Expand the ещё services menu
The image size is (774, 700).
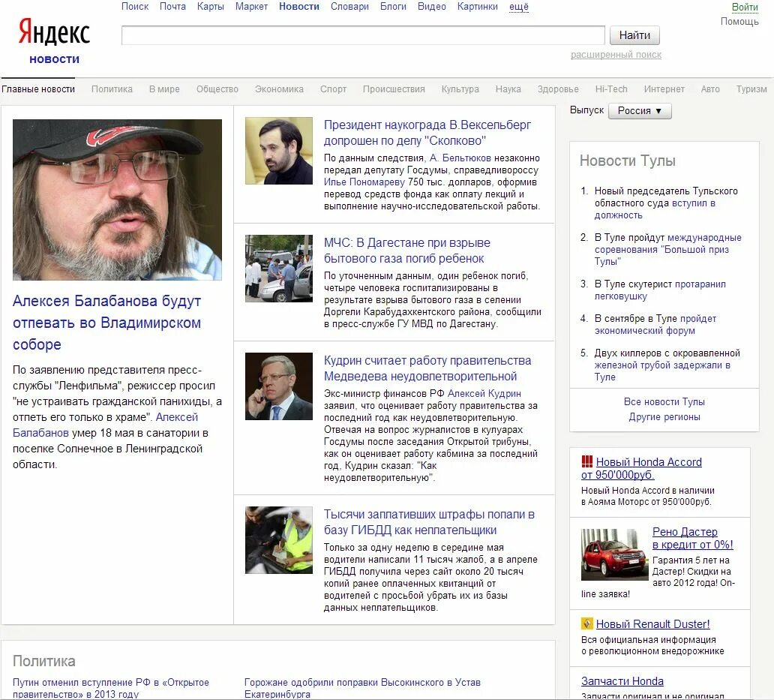tap(519, 7)
